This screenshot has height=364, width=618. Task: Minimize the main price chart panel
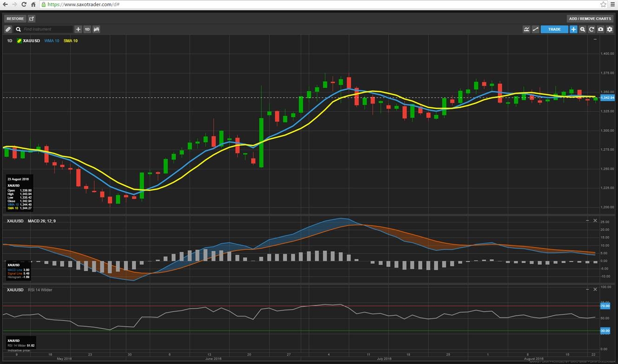coord(595,39)
